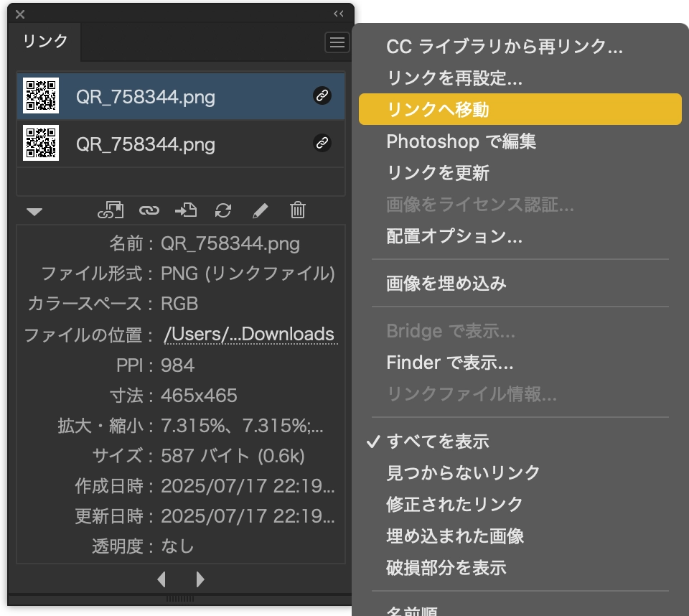This screenshot has height=616, width=689.
Task: Open 配置オプション... from the menu
Action: click(x=520, y=236)
